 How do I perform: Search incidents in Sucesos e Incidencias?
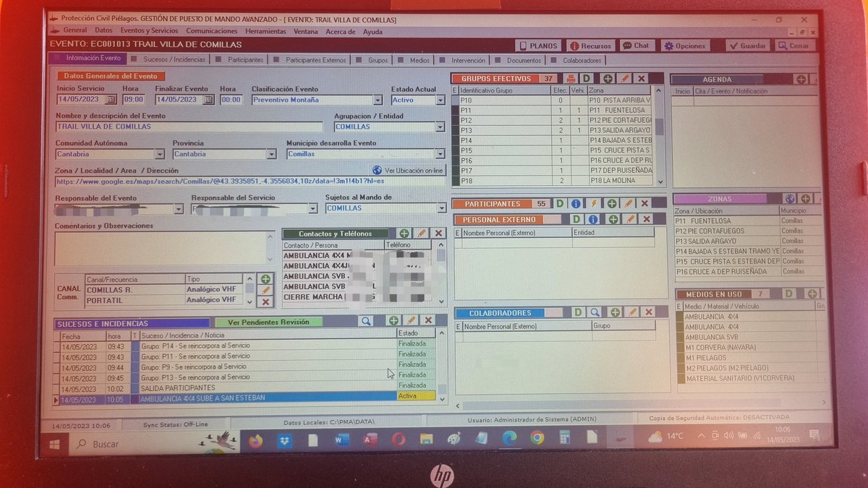[x=366, y=320]
